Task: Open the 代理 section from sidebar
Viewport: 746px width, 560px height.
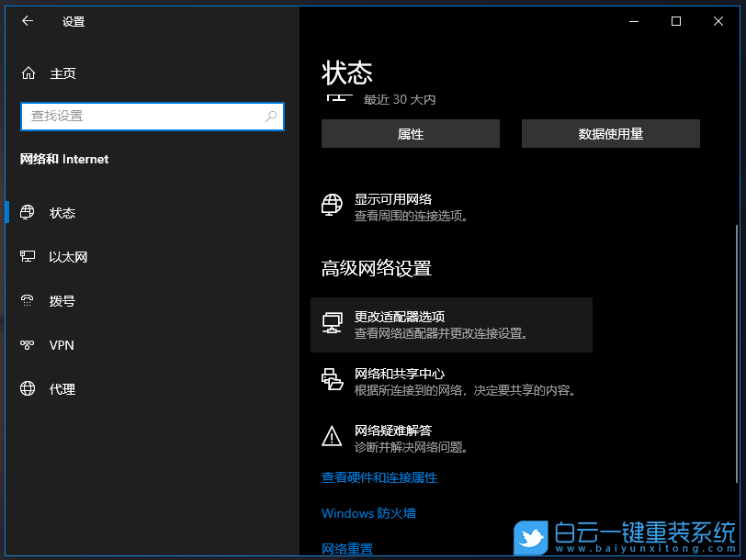Action: pos(62,388)
